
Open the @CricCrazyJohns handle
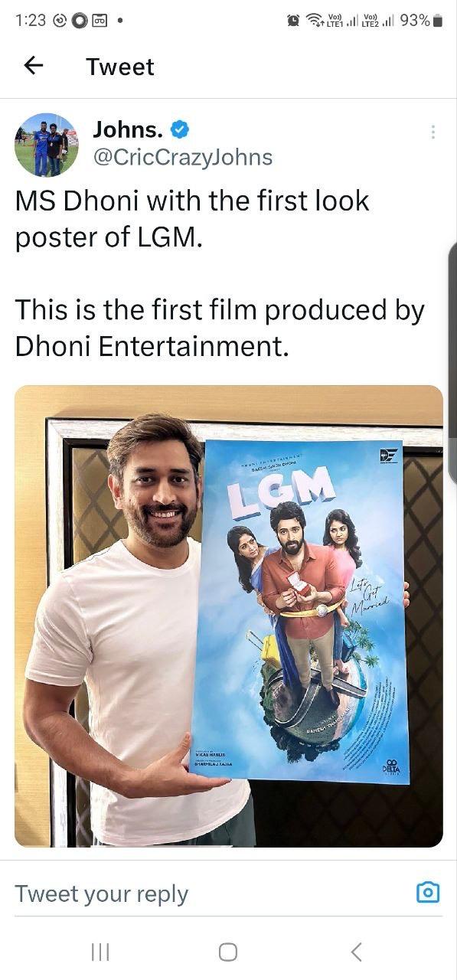tap(183, 157)
